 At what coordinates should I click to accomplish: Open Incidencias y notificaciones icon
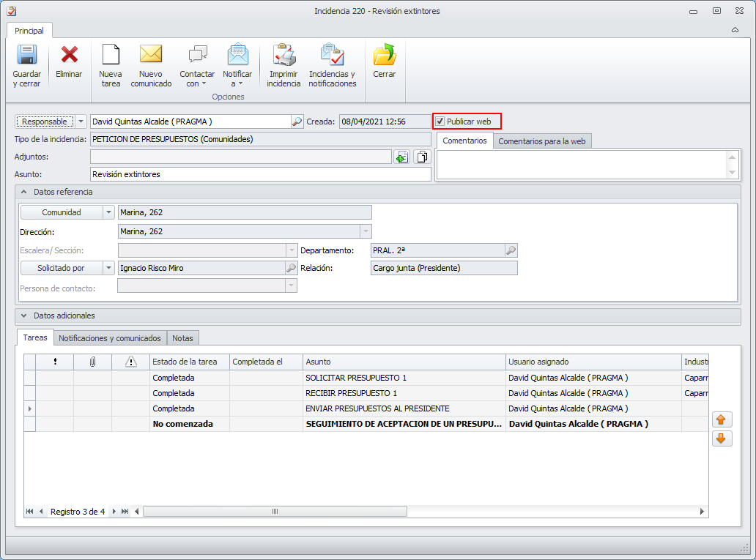(x=332, y=56)
